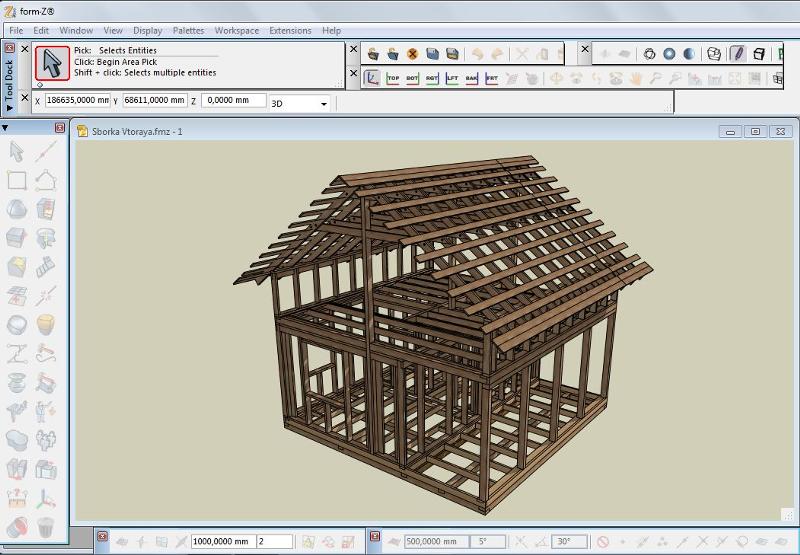The image size is (800, 555).
Task: Open the Extensions menu
Action: tap(290, 31)
